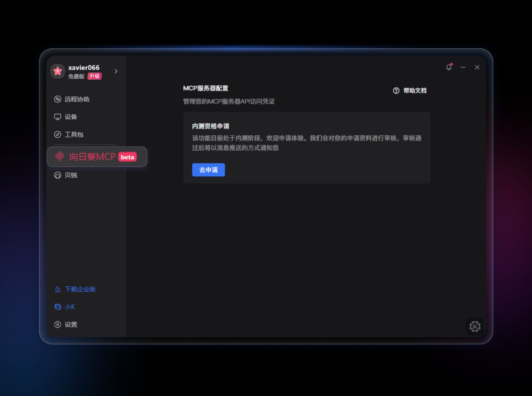Viewport: 532px width, 396px height.
Task: Click 下载企业版 download enterprise link
Action: pyautogui.click(x=75, y=289)
